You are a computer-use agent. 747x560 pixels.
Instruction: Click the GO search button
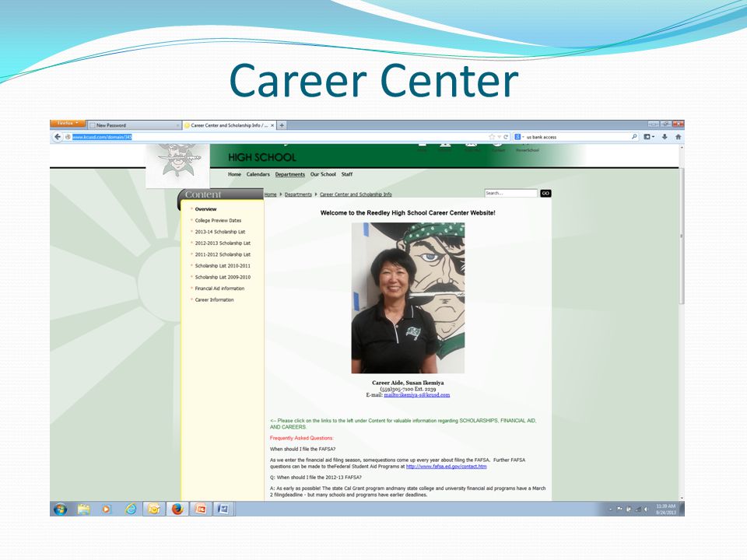pyautogui.click(x=545, y=194)
